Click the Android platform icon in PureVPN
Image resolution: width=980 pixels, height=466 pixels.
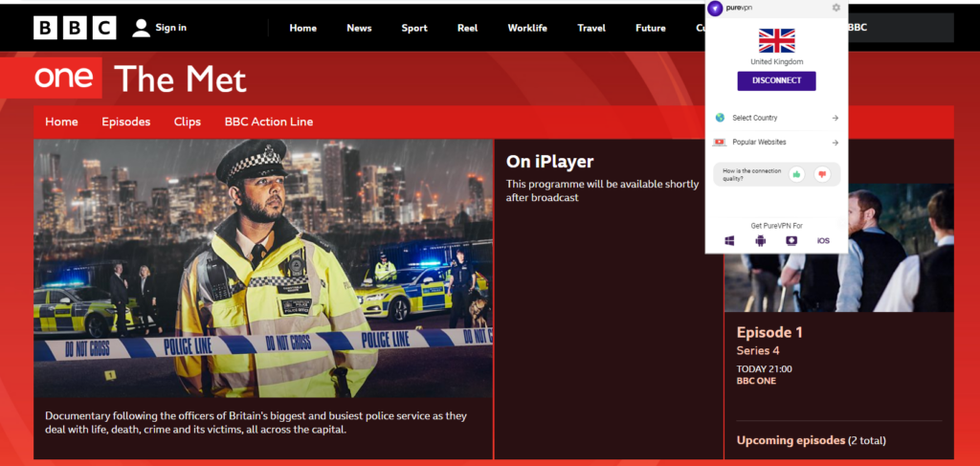[x=761, y=240]
